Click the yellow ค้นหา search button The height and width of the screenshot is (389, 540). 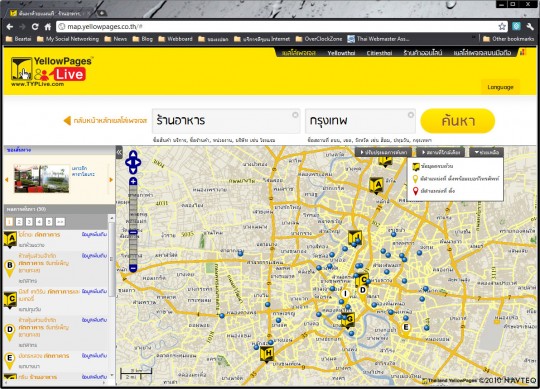click(458, 121)
